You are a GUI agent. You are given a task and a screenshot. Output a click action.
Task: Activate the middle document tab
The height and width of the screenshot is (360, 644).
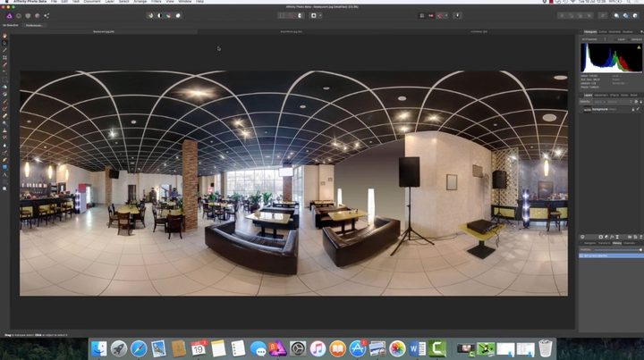[292, 31]
